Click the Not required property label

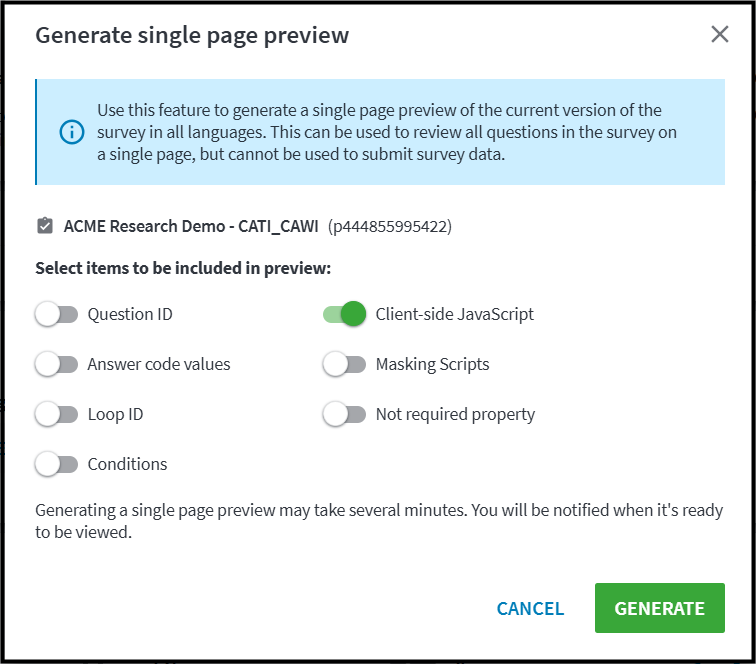coord(455,415)
